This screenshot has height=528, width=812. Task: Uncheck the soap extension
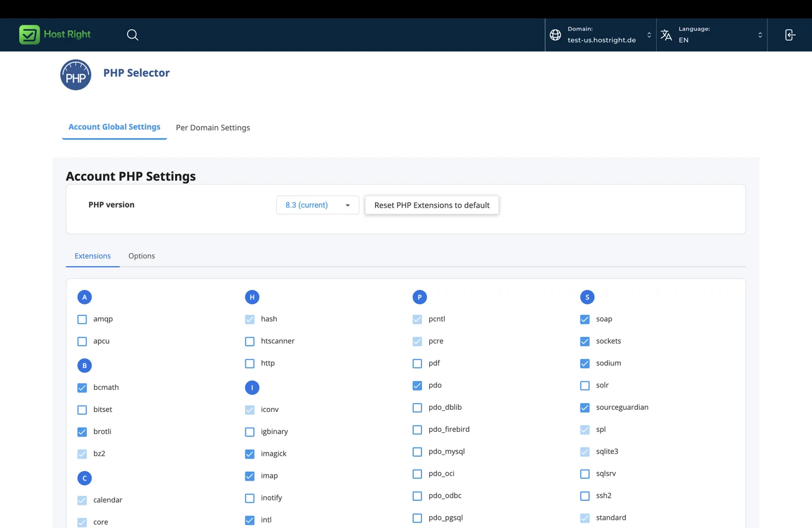pyautogui.click(x=585, y=319)
